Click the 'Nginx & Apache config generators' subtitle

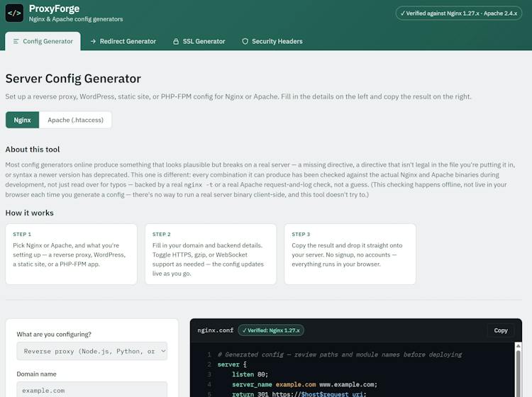pyautogui.click(x=76, y=19)
